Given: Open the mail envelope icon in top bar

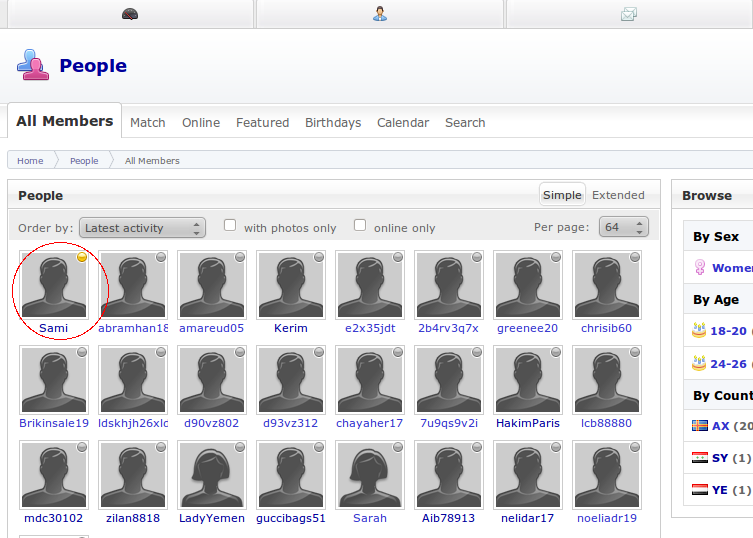Looking at the screenshot, I should [628, 14].
